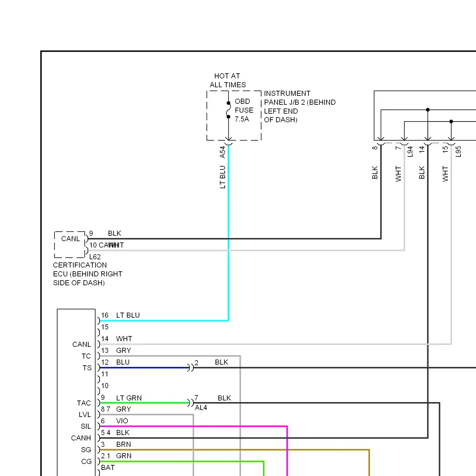Click the BLU label at pin 12
This screenshot has width=476, height=476.
click(123, 362)
